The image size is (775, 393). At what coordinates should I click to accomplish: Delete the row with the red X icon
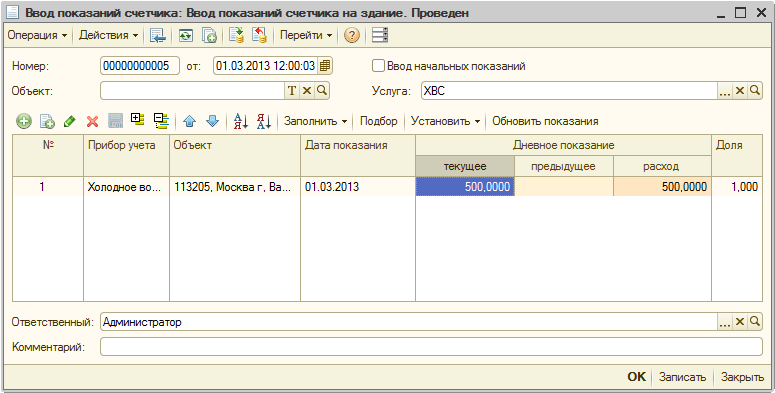pyautogui.click(x=92, y=121)
